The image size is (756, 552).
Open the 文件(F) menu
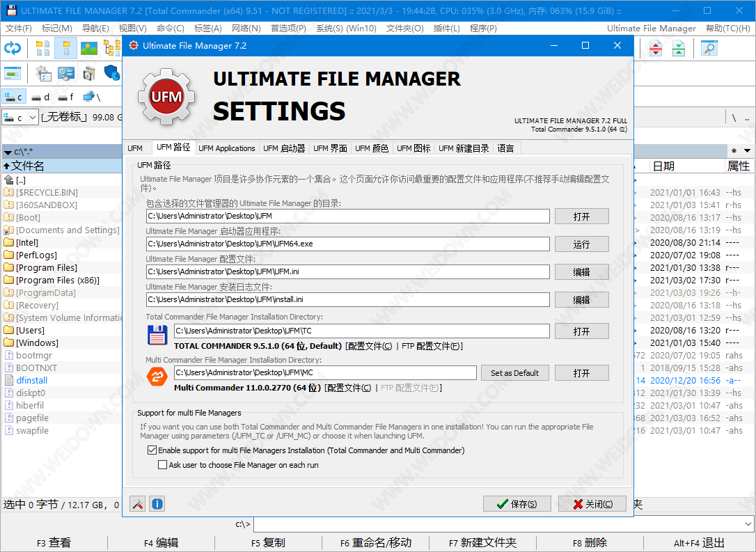coord(19,29)
